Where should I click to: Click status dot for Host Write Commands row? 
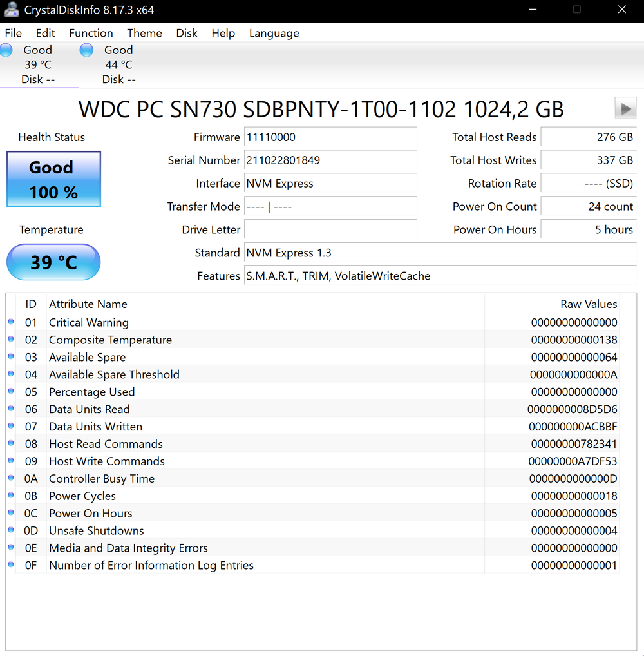pyautogui.click(x=11, y=461)
